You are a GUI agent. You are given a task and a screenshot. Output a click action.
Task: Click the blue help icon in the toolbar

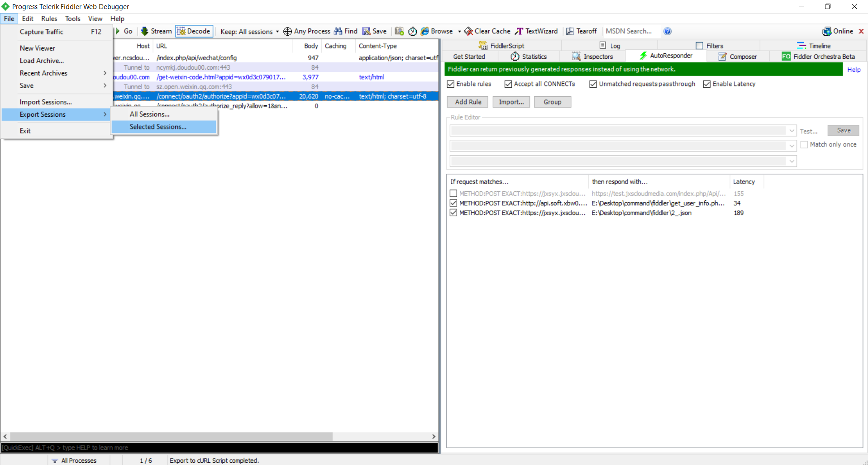tap(668, 31)
